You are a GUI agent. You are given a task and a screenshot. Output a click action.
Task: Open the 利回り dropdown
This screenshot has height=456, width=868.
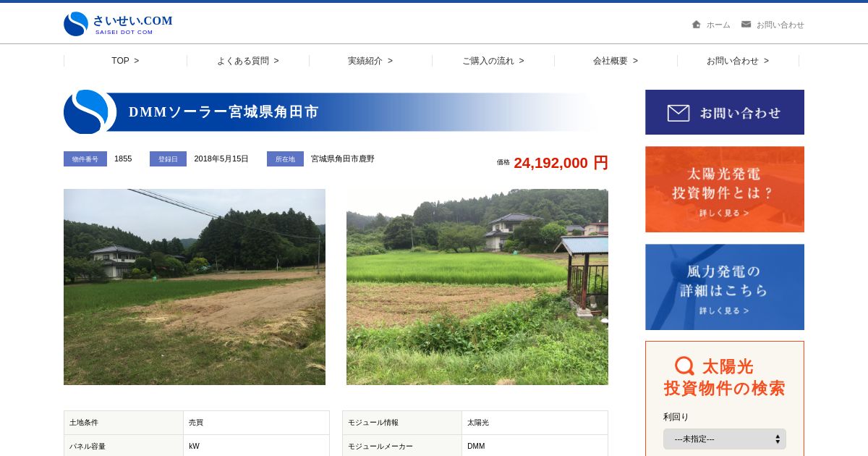(725, 439)
